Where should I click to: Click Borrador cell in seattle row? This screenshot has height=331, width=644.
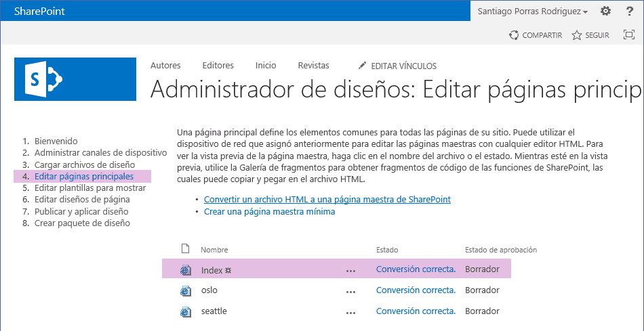point(482,311)
